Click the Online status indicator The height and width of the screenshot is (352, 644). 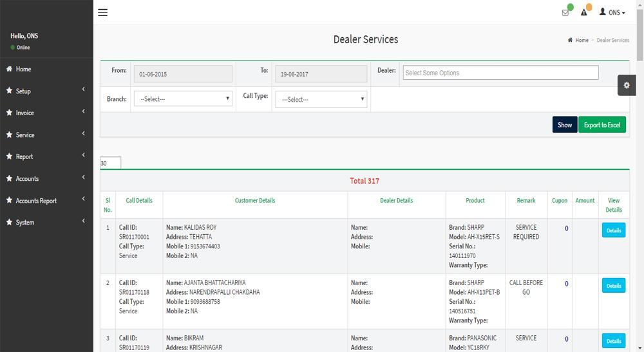[x=21, y=48]
